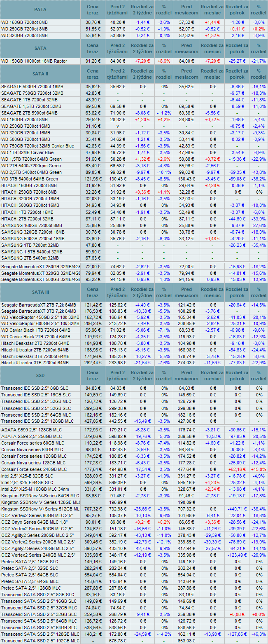Viewport: 268px width, 644px height.
Task: Select SEAGATE 500GB 7200ot 16MB row name
Action: (32, 87)
